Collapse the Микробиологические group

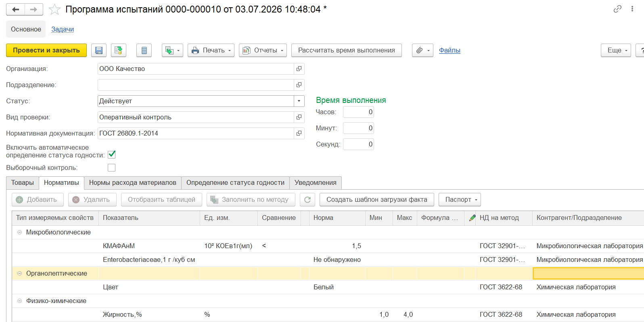(x=19, y=232)
